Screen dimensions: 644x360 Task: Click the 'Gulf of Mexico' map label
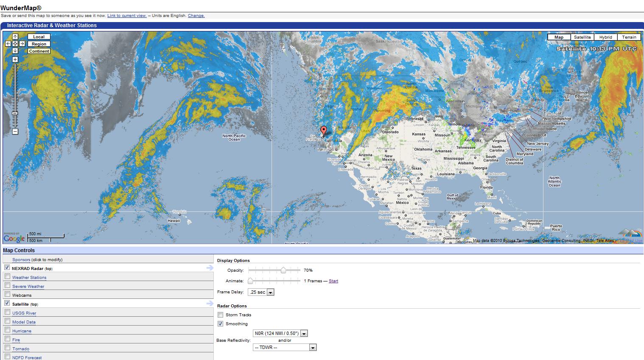point(452,197)
